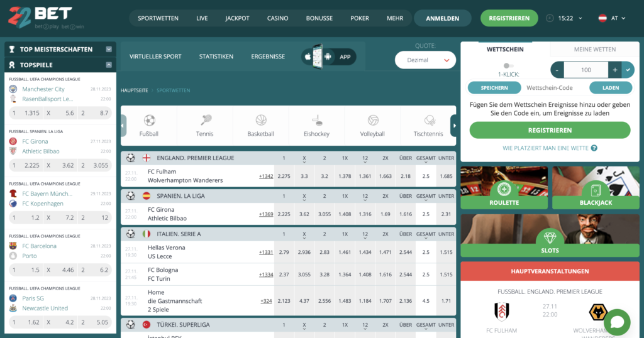644x338 pixels.
Task: Click the Speichern button
Action: click(x=494, y=88)
